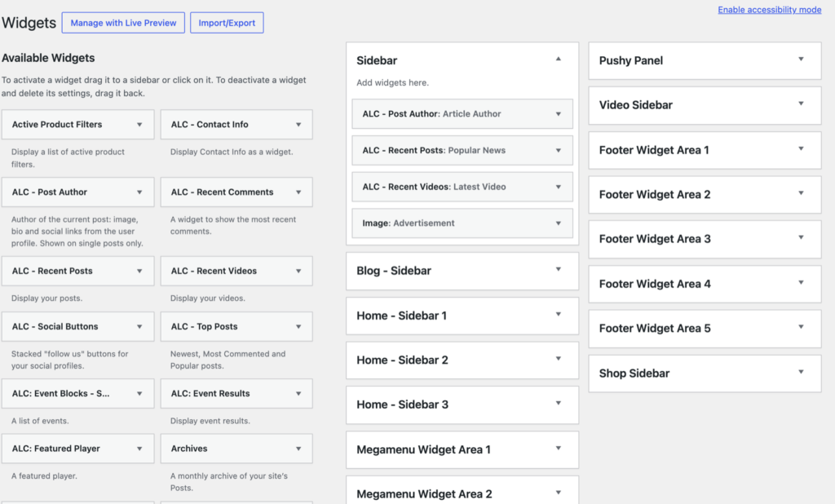This screenshot has width=835, height=504.
Task: Open ALC: Event Blocks widget arrow
Action: [139, 394]
